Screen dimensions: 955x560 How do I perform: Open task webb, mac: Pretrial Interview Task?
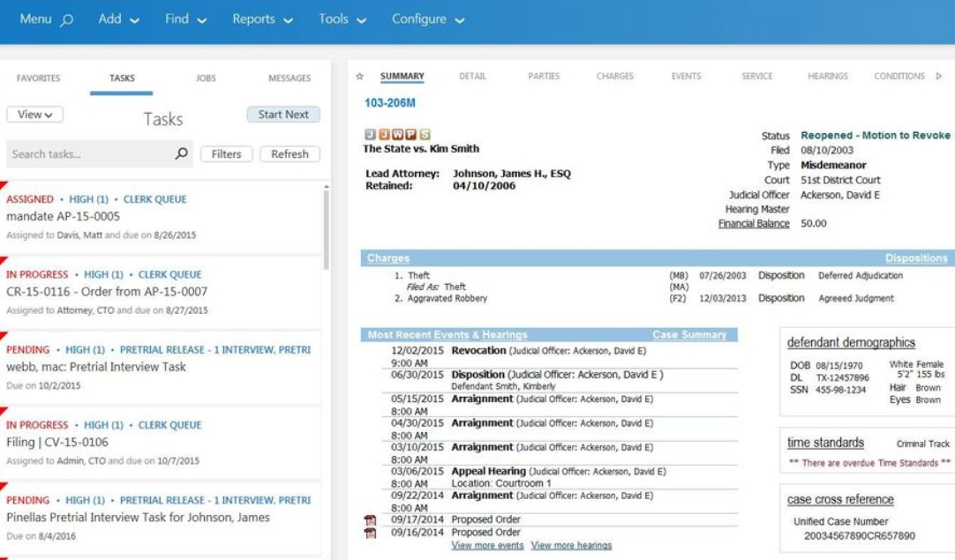pyautogui.click(x=161, y=367)
